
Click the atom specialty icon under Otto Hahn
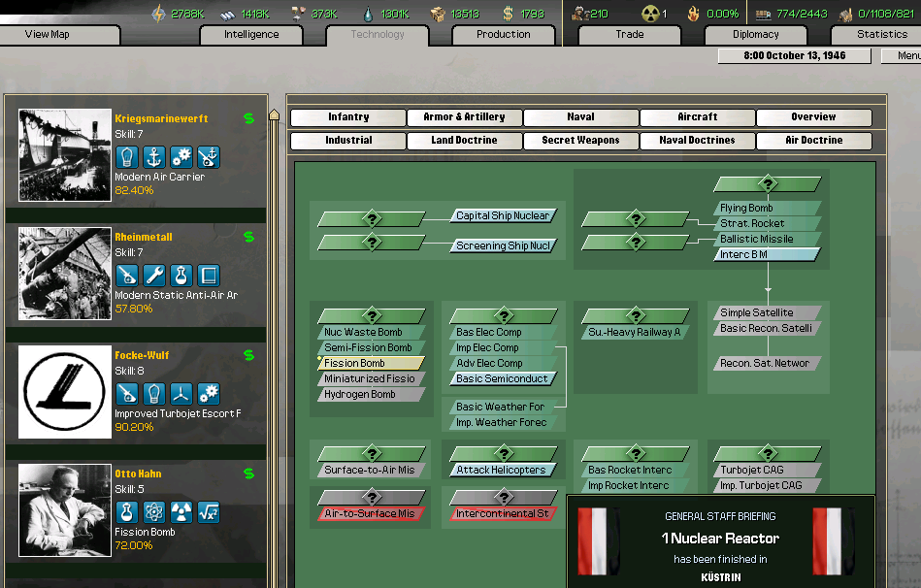[153, 512]
